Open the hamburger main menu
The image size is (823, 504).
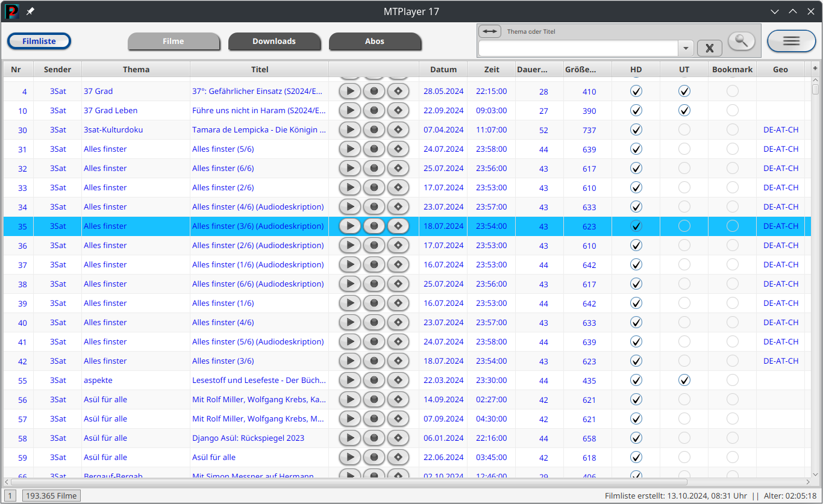click(x=791, y=41)
